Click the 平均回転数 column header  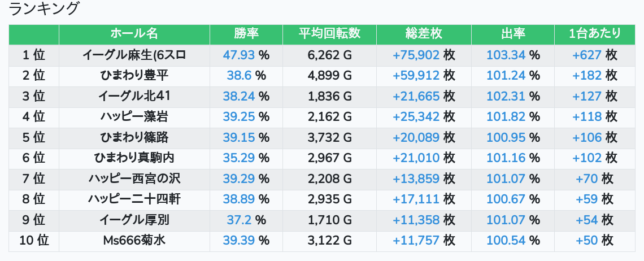click(x=329, y=34)
